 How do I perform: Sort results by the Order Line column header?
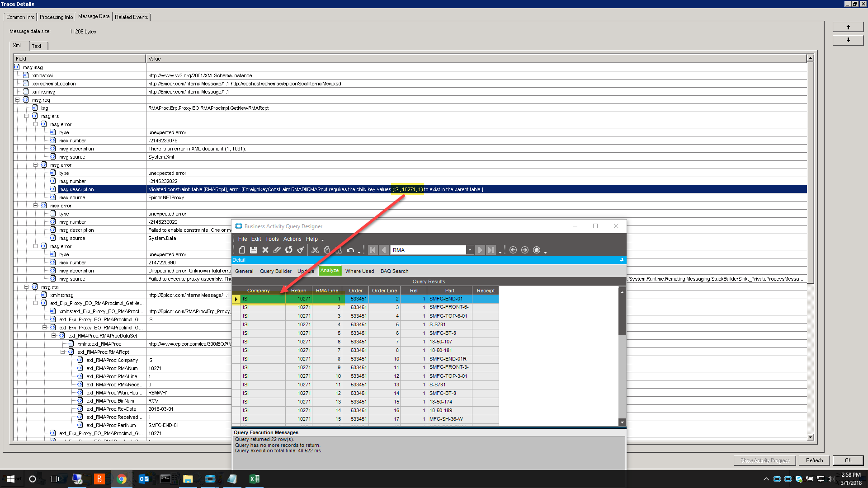pyautogui.click(x=384, y=291)
